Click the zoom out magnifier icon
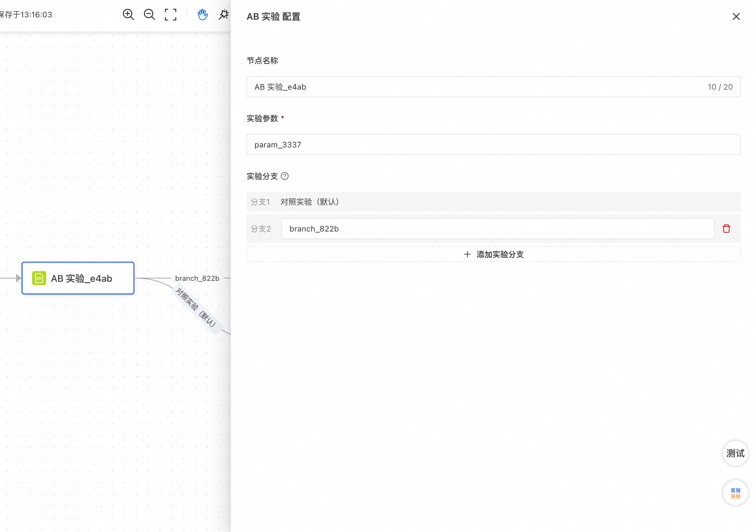This screenshot has width=756, height=532. (150, 14)
